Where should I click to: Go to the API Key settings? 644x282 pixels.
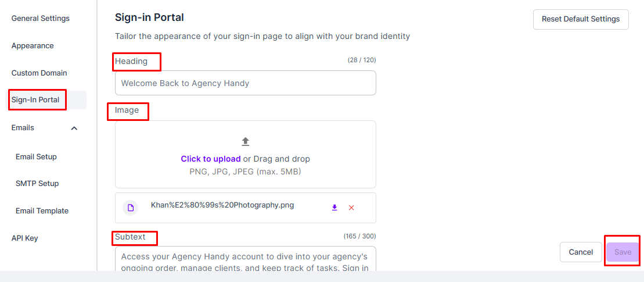pos(25,238)
